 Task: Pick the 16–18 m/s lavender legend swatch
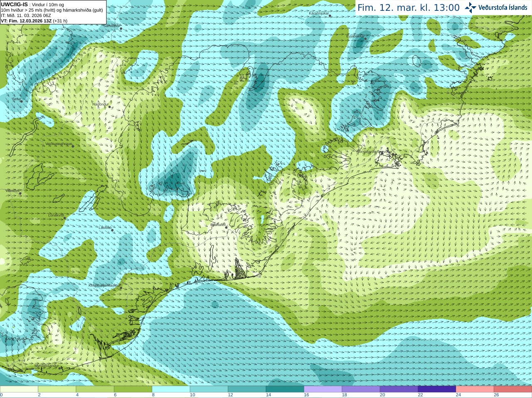(x=323, y=389)
